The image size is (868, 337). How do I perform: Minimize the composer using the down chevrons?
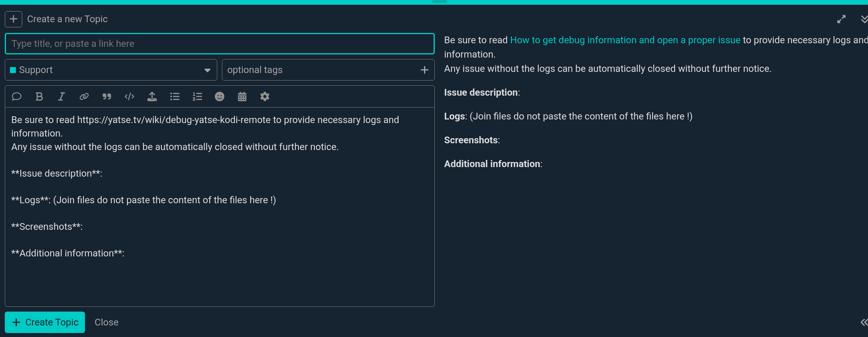pyautogui.click(x=864, y=19)
